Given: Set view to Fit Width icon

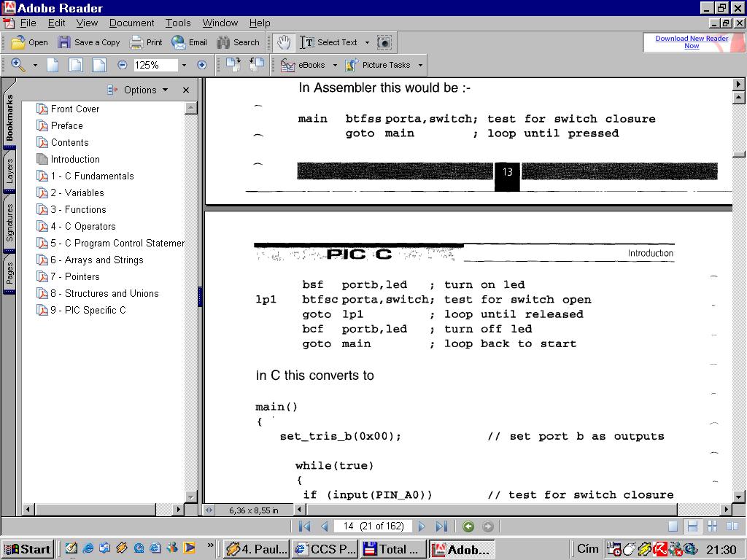Looking at the screenshot, I should [98, 65].
